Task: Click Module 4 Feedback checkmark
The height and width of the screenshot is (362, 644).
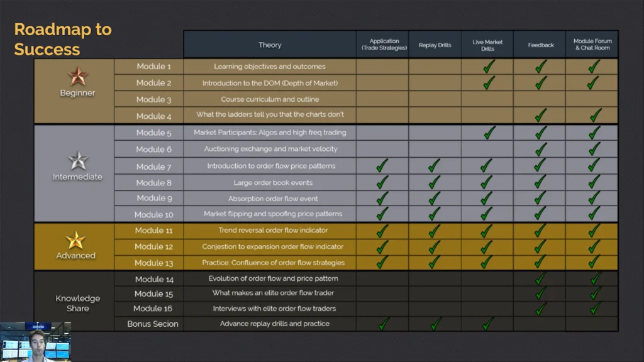Action: 540,116
